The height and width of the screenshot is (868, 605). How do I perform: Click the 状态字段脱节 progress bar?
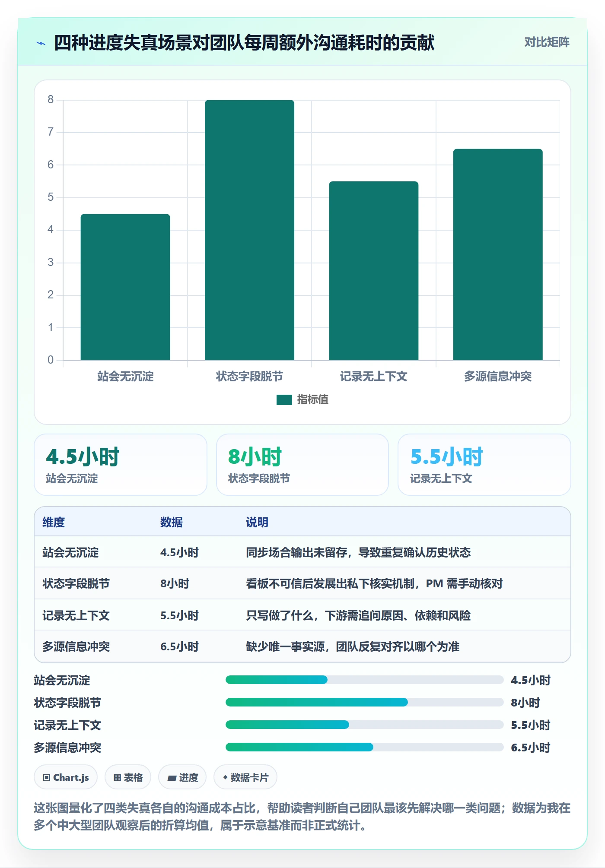coord(364,703)
